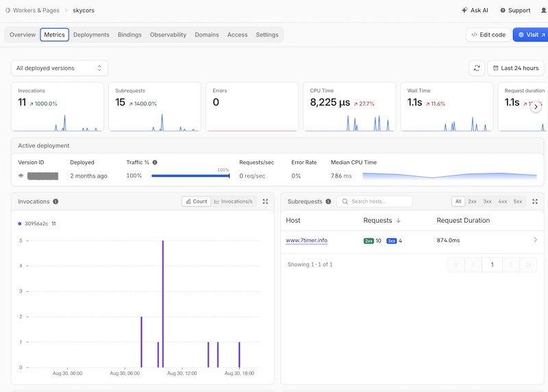The width and height of the screenshot is (548, 392).
Task: Click the version ID layers icon
Action: click(x=21, y=175)
